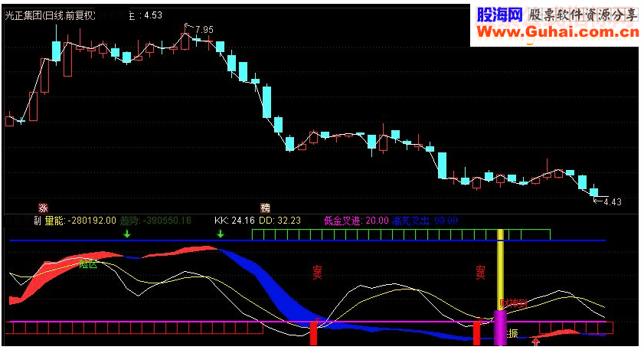This screenshot has height=350, width=644.
Task: Click the 榜 marker below the candlesticks
Action: tap(265, 208)
